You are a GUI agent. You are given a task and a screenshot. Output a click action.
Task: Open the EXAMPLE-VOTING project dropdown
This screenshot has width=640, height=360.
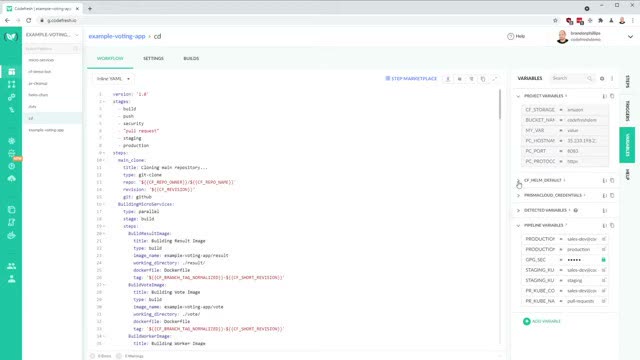point(52,35)
